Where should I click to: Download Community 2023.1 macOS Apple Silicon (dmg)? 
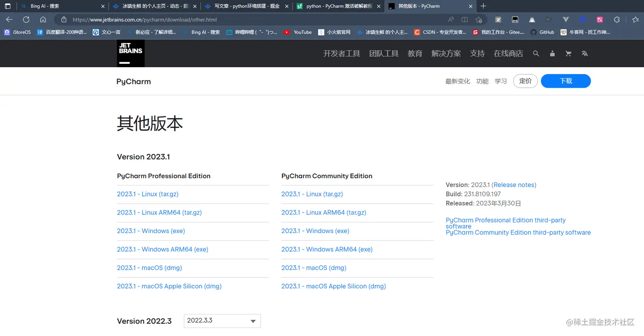334,286
